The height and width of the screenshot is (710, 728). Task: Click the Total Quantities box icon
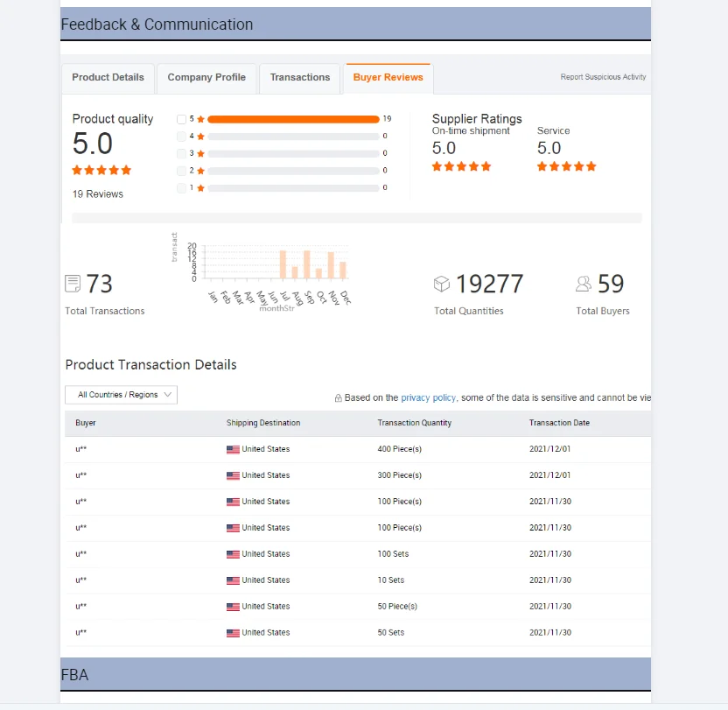coord(442,284)
